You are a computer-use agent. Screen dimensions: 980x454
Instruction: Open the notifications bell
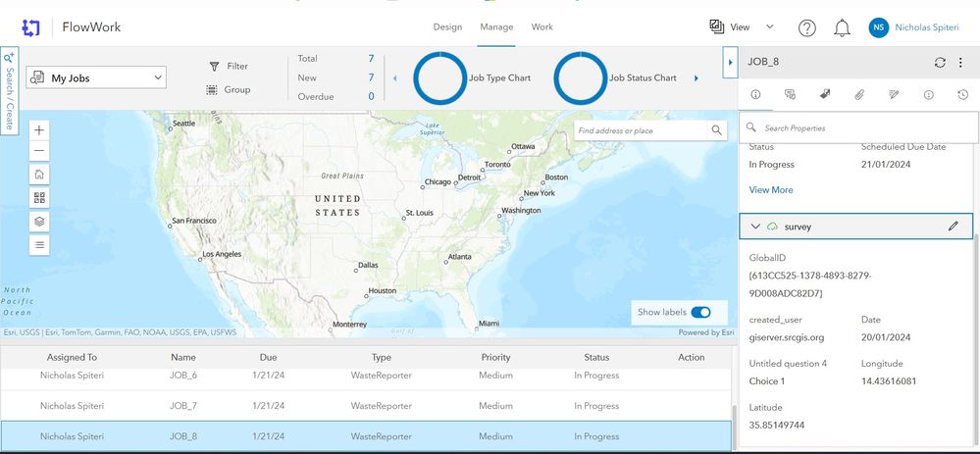click(842, 27)
